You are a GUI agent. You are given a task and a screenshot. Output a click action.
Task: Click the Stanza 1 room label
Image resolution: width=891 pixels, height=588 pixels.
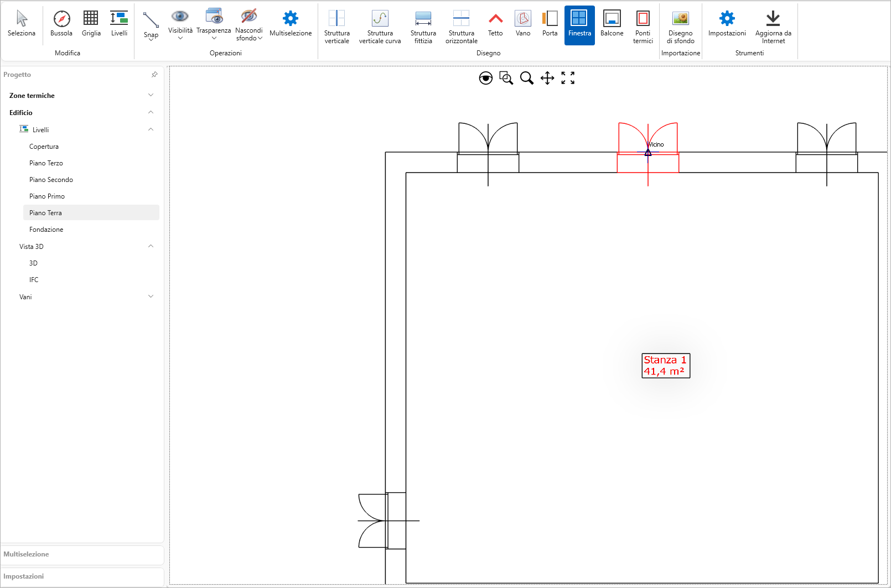point(665,366)
